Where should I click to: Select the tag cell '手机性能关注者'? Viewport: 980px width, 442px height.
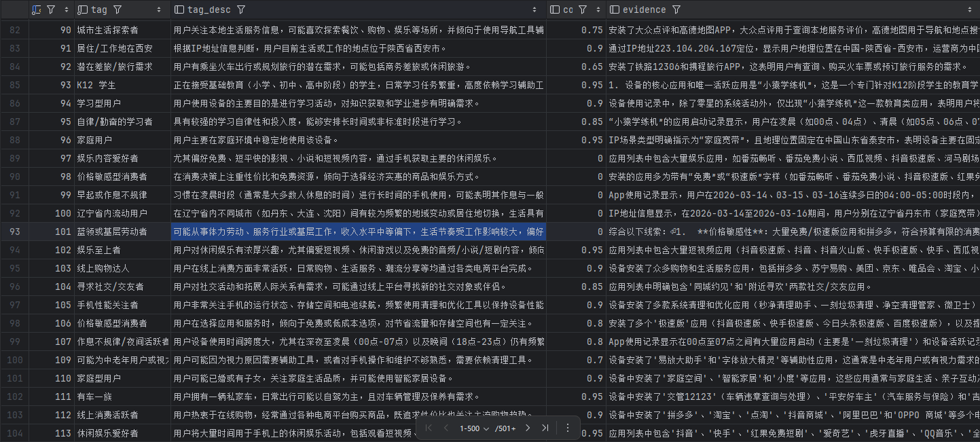coord(122,305)
